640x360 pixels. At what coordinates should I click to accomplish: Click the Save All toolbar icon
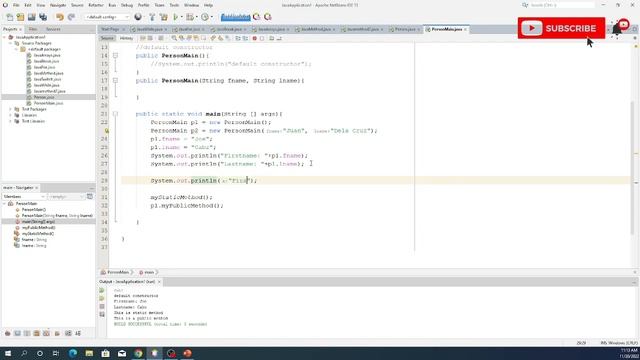43,17
